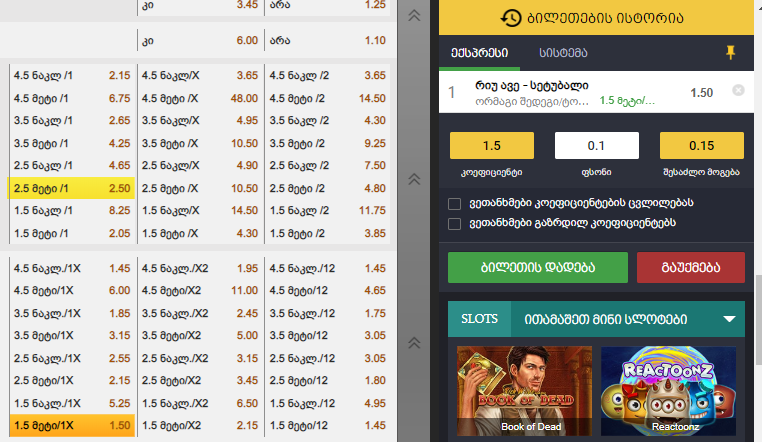Select არა option with odds 1.10
762x442 pixels.
click(x=328, y=41)
